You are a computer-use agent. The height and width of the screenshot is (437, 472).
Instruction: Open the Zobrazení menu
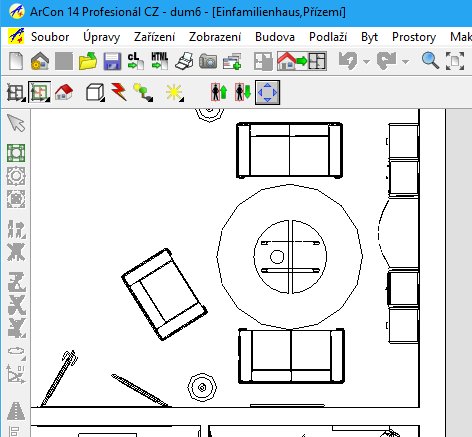point(215,37)
